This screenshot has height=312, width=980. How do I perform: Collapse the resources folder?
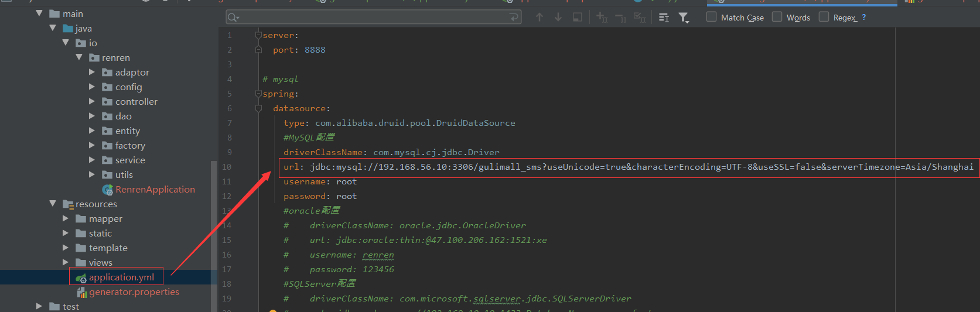coord(53,204)
